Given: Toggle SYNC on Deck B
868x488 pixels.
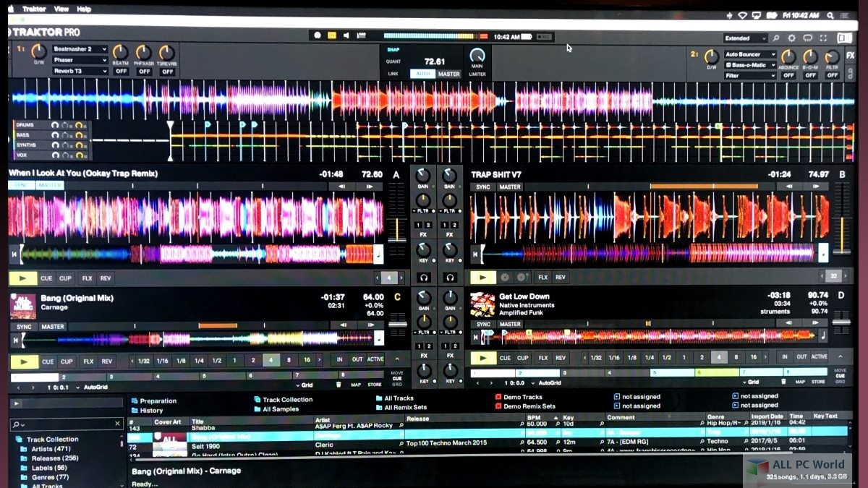Looking at the screenshot, I should point(482,187).
